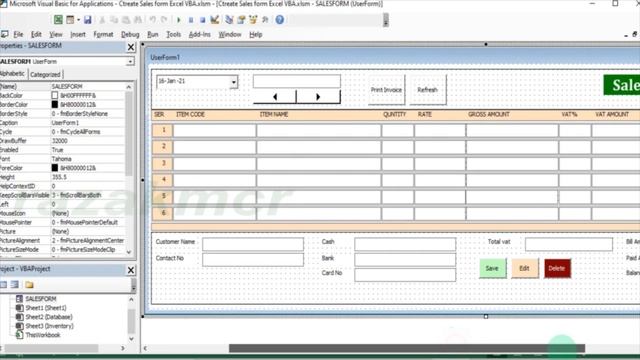The image size is (640, 360).
Task: Click the form designer horizontal scrollbar
Action: click(407, 348)
